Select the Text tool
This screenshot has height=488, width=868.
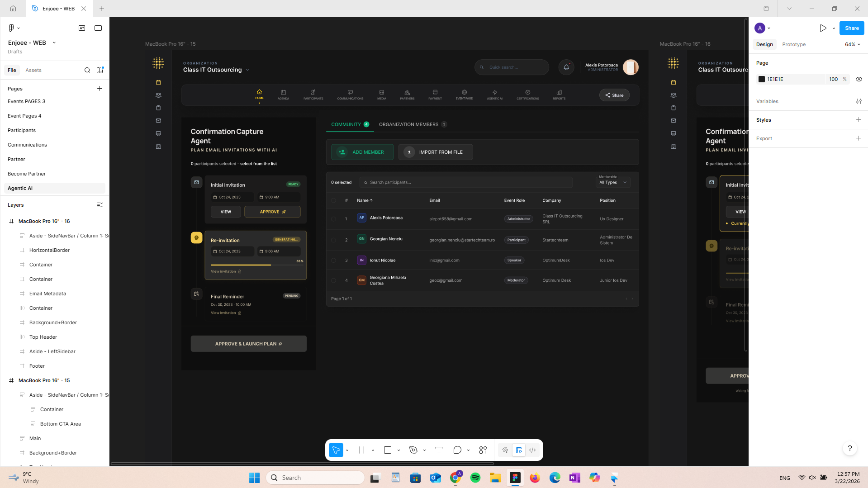[x=439, y=450]
